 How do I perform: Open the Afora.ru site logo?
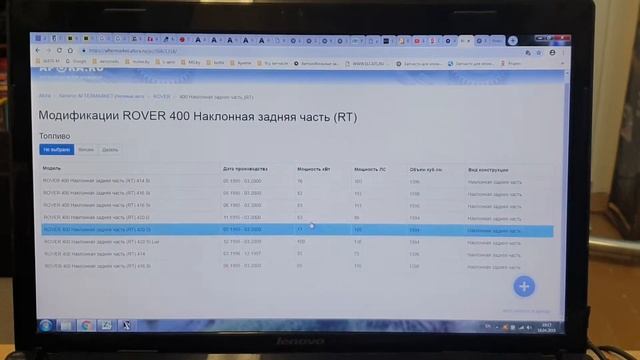point(71,69)
